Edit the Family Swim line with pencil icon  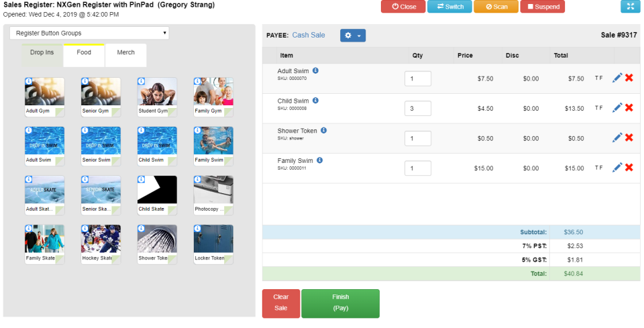pos(617,168)
